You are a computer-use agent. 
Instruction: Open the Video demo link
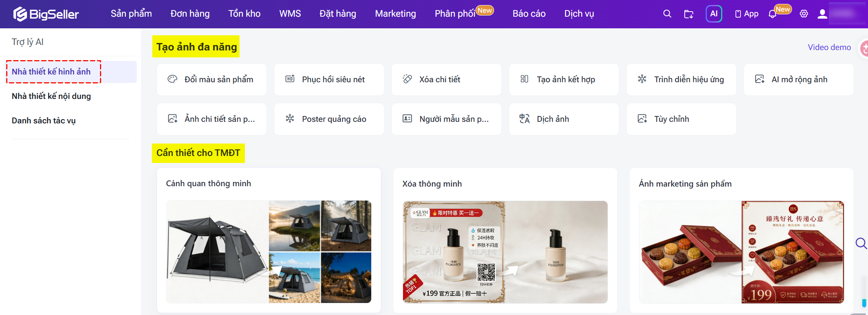coord(829,47)
